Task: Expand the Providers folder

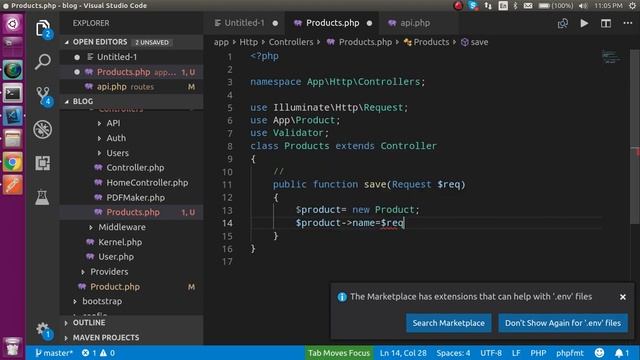Action: click(109, 271)
